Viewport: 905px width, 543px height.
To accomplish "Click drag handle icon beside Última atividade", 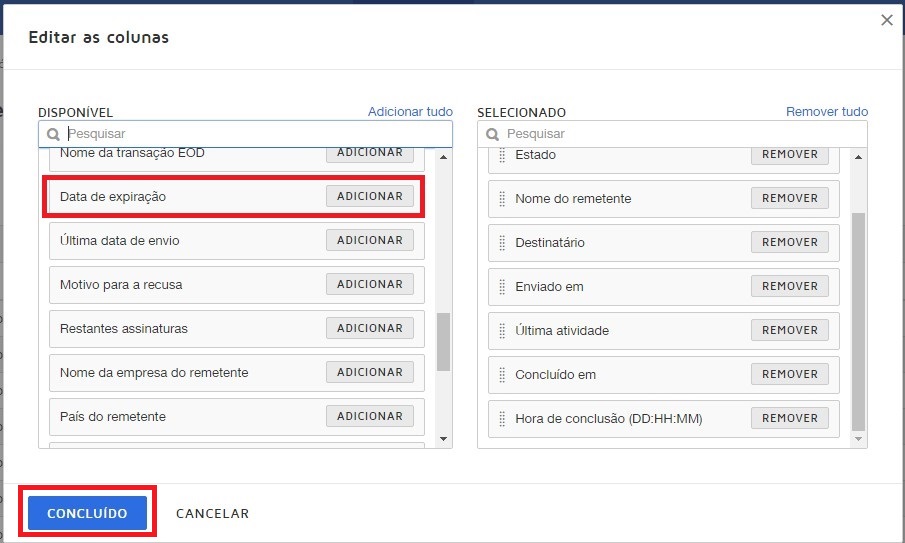I will [x=502, y=331].
